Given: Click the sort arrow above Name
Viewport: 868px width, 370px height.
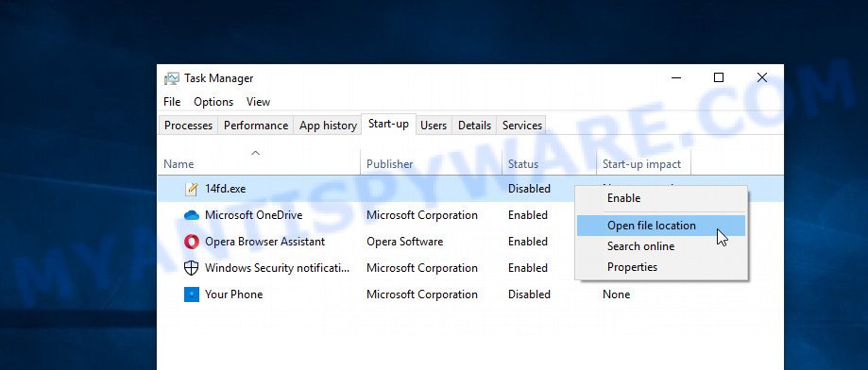Looking at the screenshot, I should pos(255,153).
